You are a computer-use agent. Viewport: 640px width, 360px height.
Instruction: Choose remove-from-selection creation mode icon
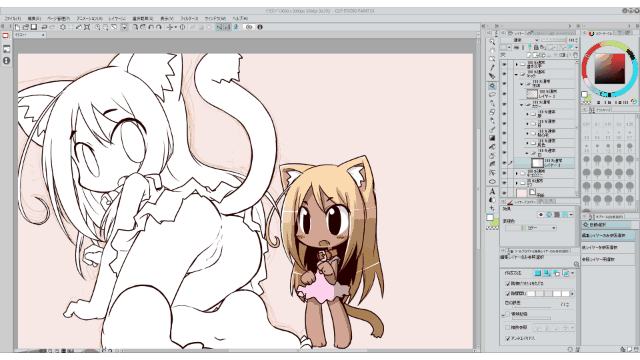[556, 273]
